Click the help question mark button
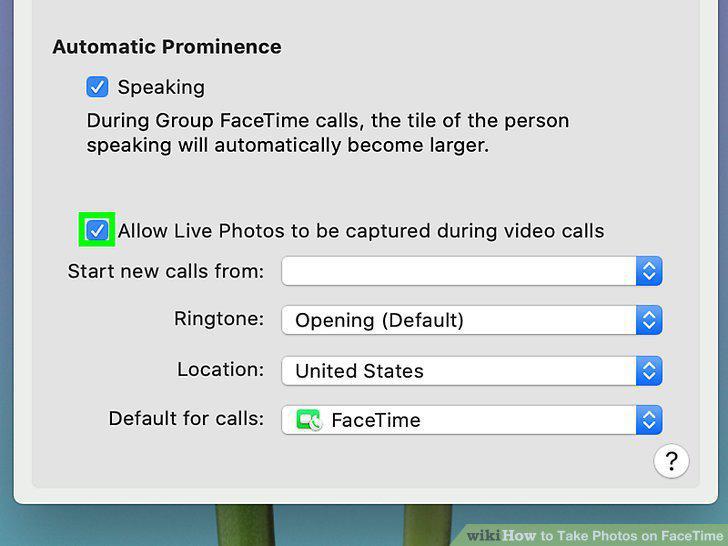Image resolution: width=728 pixels, height=546 pixels. click(x=671, y=461)
